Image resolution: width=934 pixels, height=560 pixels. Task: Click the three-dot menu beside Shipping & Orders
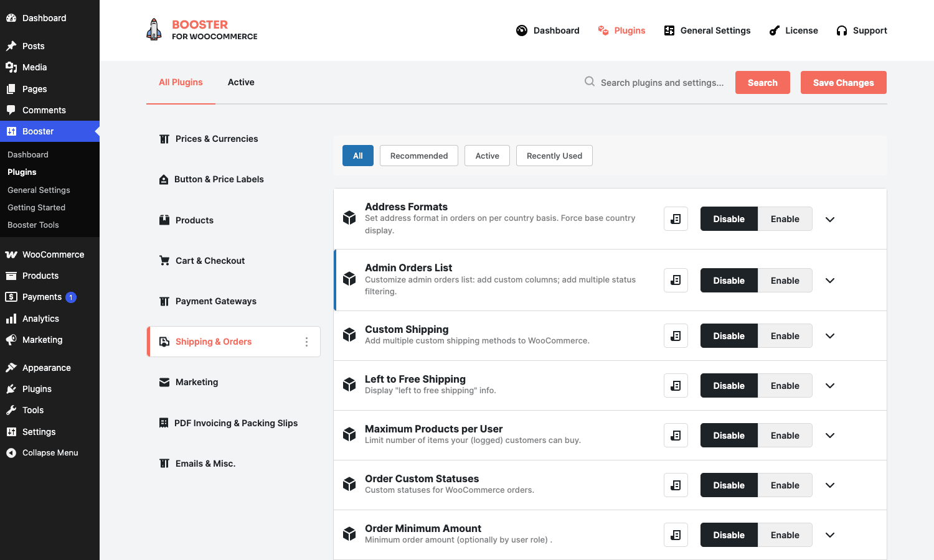[306, 342]
